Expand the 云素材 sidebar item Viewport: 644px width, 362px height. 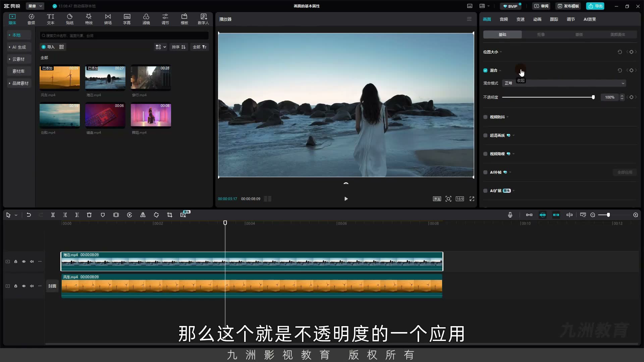[x=19, y=59]
